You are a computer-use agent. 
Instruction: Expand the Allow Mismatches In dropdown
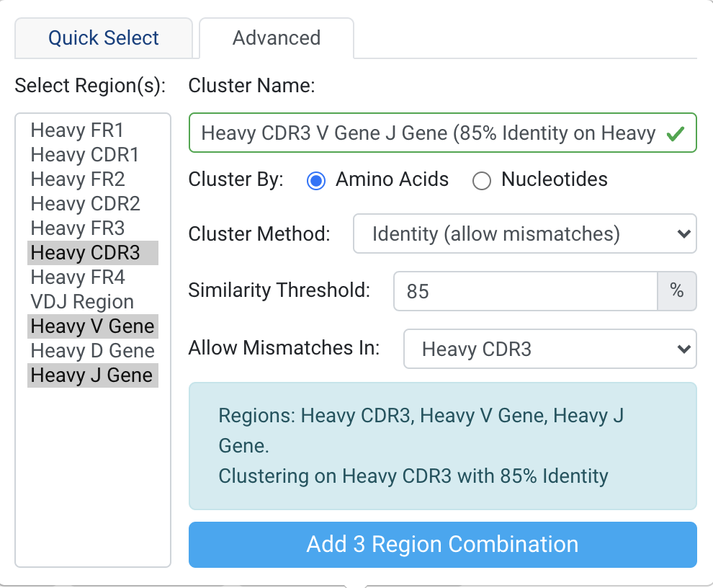coord(550,349)
